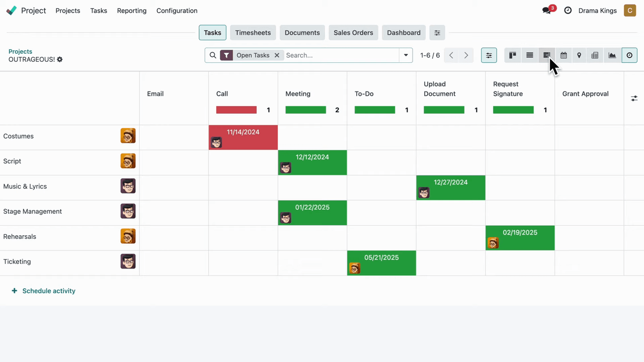Switch to the Timesheets tab
This screenshot has height=362, width=644.
point(253,33)
